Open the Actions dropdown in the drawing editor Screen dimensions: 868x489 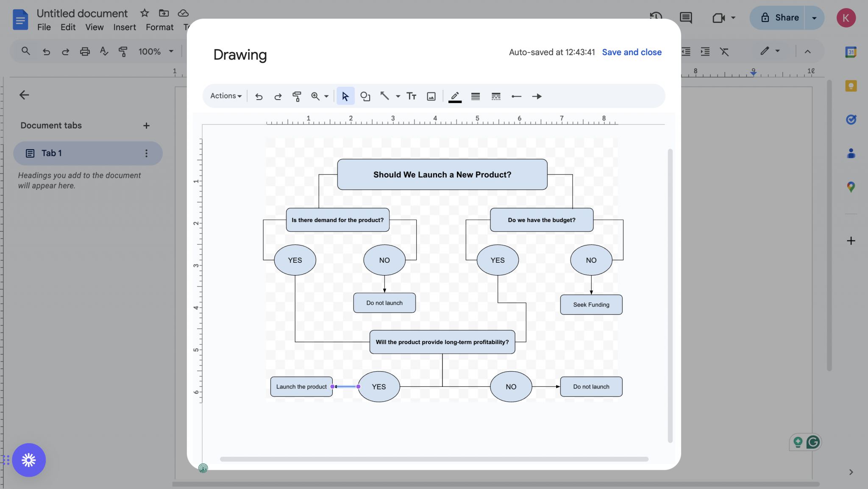(x=225, y=96)
